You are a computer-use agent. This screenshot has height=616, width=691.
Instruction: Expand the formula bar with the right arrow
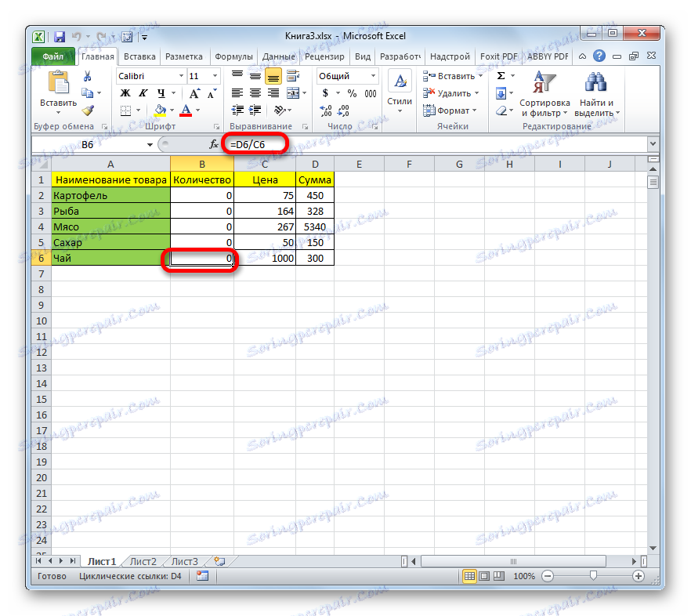pyautogui.click(x=653, y=143)
